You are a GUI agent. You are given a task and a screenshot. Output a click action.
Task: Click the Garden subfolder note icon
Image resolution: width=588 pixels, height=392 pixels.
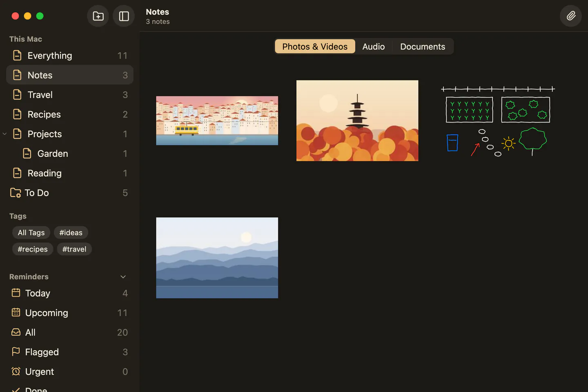point(27,154)
